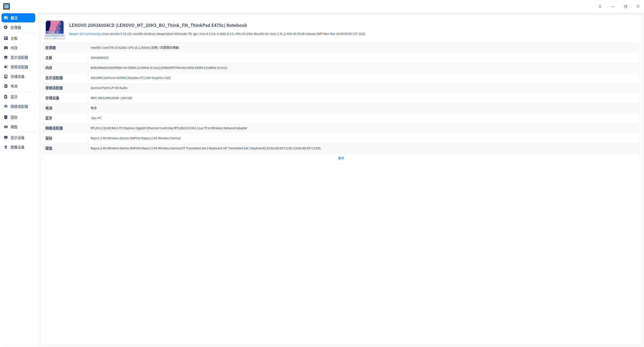Open the 主板 (Motherboard) section
Image resolution: width=644 pixels, height=347 pixels.
pyautogui.click(x=18, y=38)
